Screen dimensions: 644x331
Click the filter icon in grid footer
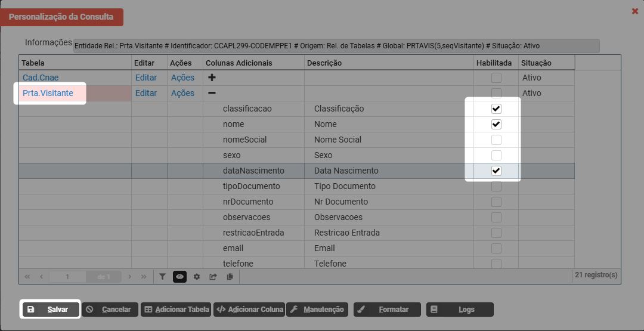pos(162,277)
